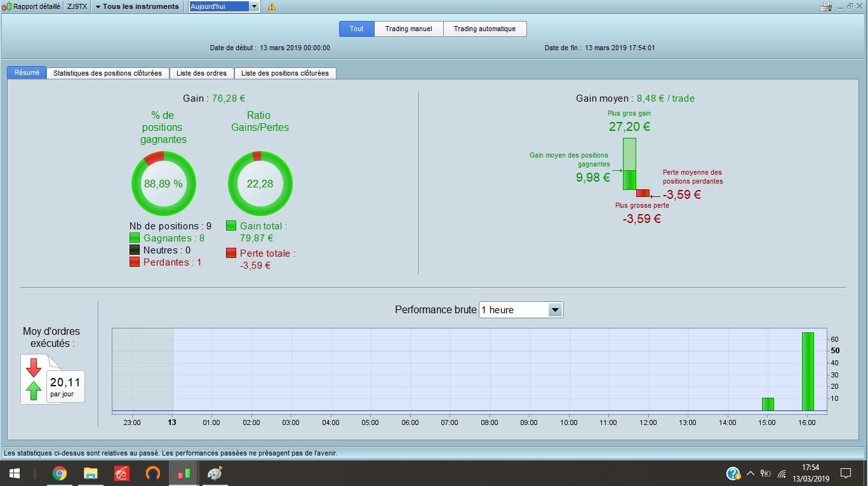Viewport: 868px width, 486px height.
Task: Open Google Chrome from the taskbar
Action: (60, 473)
